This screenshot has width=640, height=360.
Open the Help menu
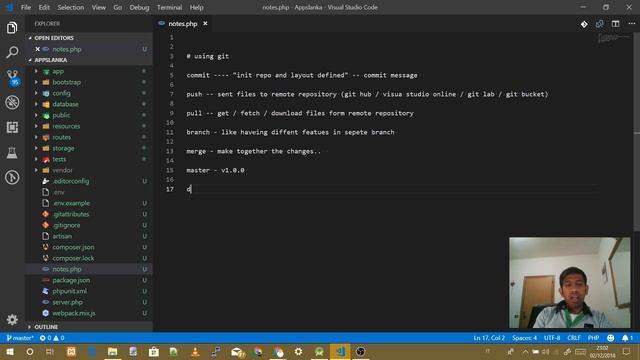click(196, 7)
